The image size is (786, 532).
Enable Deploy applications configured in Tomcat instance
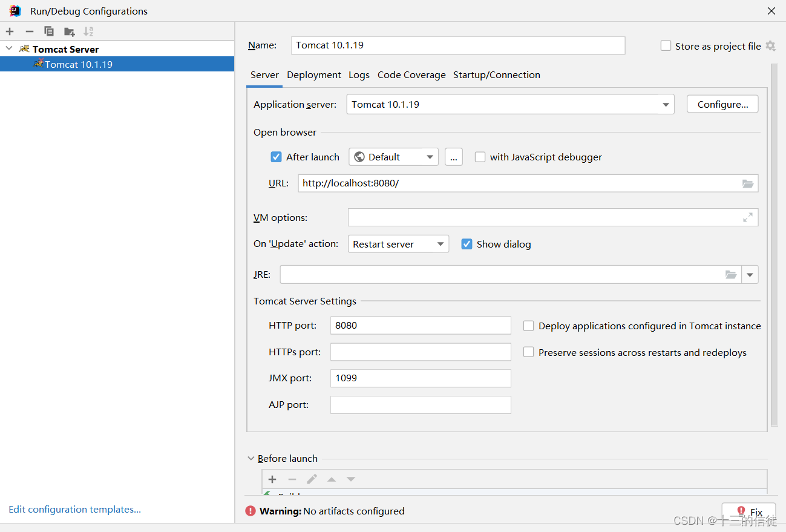(x=528, y=326)
